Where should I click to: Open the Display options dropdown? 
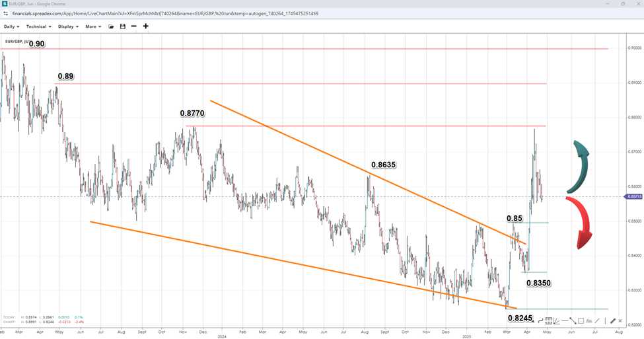pyautogui.click(x=68, y=26)
